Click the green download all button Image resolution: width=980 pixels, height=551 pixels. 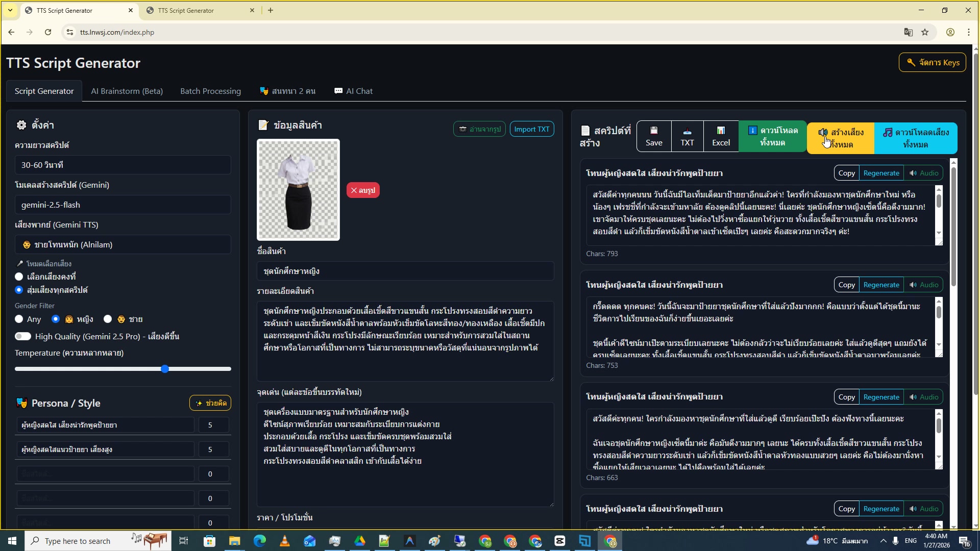pos(772,136)
